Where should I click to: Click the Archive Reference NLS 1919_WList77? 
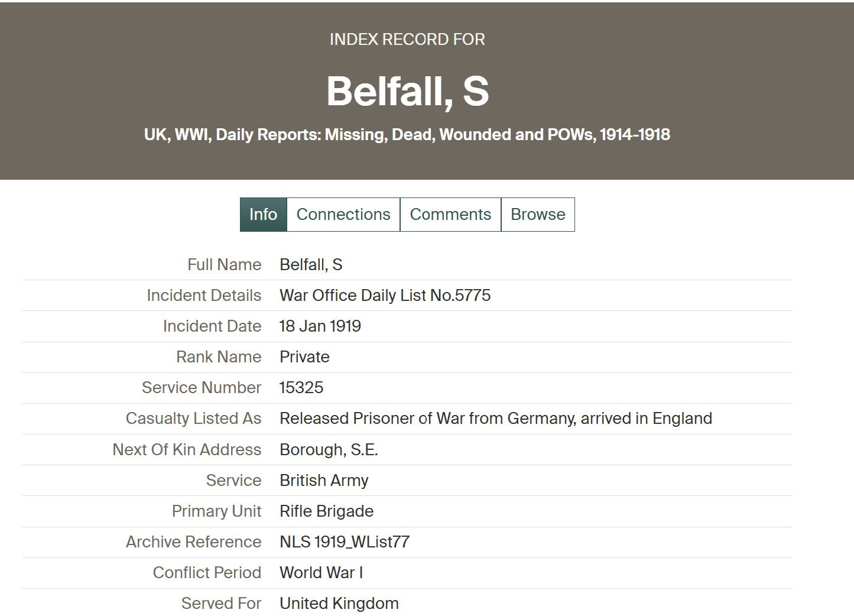(x=345, y=542)
